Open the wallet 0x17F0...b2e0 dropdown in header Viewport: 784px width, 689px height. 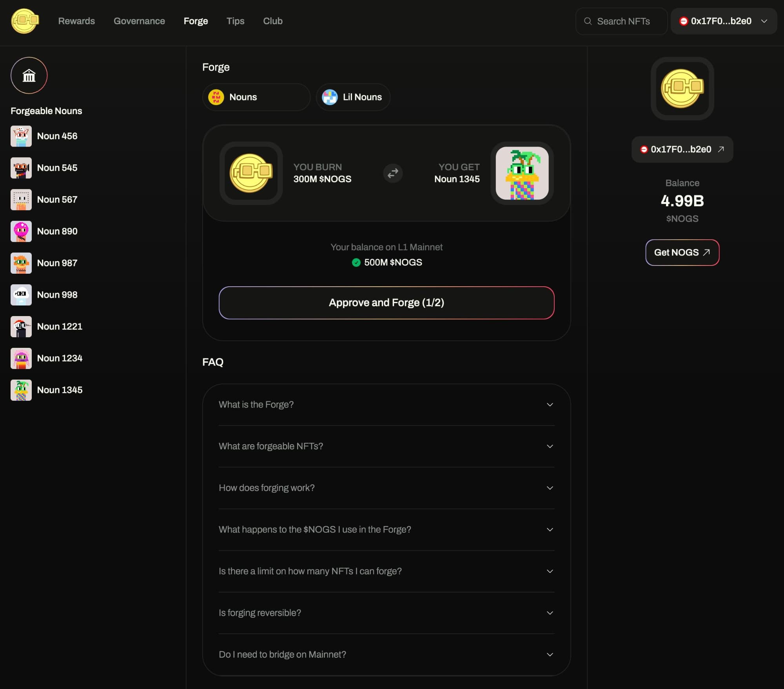tap(724, 21)
